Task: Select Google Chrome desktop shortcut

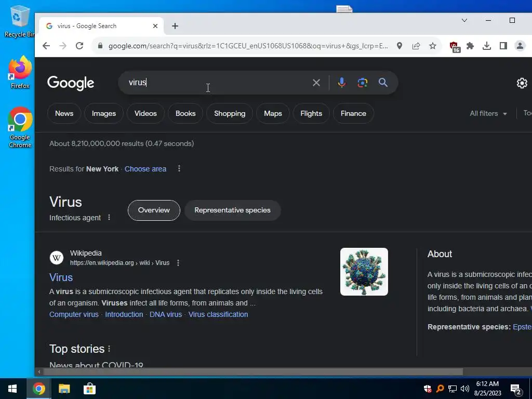Action: tap(20, 128)
